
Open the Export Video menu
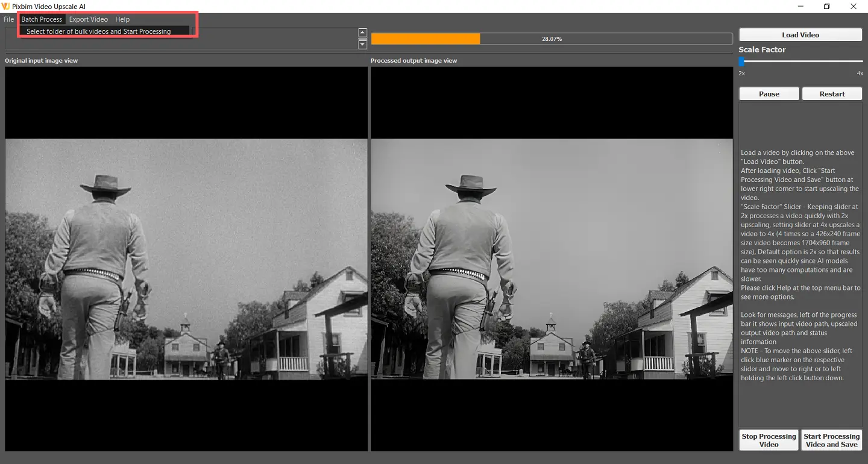(88, 19)
